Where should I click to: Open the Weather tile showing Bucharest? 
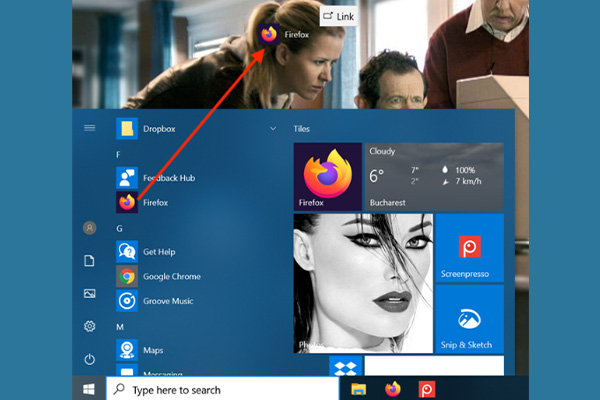pos(434,177)
